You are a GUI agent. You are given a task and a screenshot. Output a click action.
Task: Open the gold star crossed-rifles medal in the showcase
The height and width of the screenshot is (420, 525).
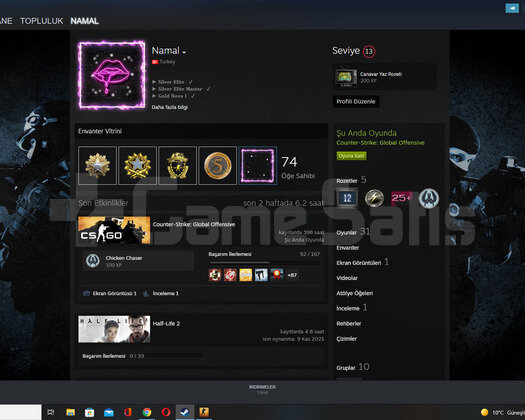click(137, 165)
